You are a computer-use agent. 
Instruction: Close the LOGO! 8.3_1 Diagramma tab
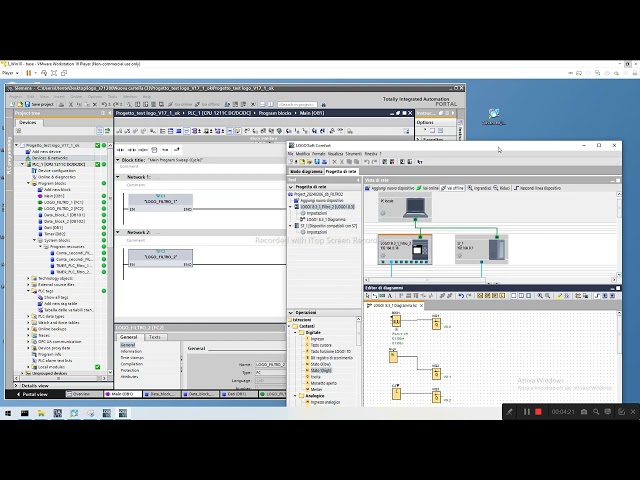(421, 305)
